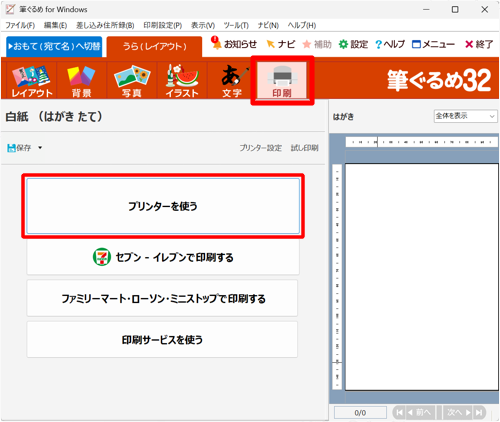
Task: Click the 補助 star button
Action: tap(317, 44)
